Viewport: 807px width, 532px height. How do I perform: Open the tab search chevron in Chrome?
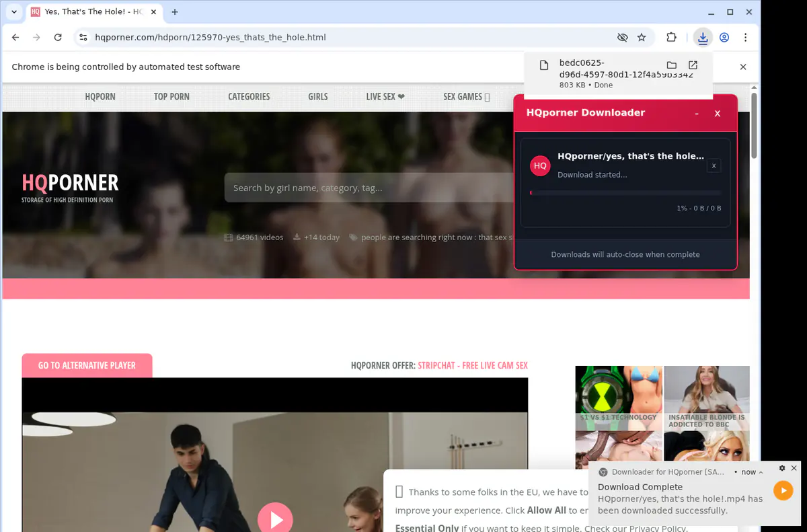pyautogui.click(x=14, y=12)
